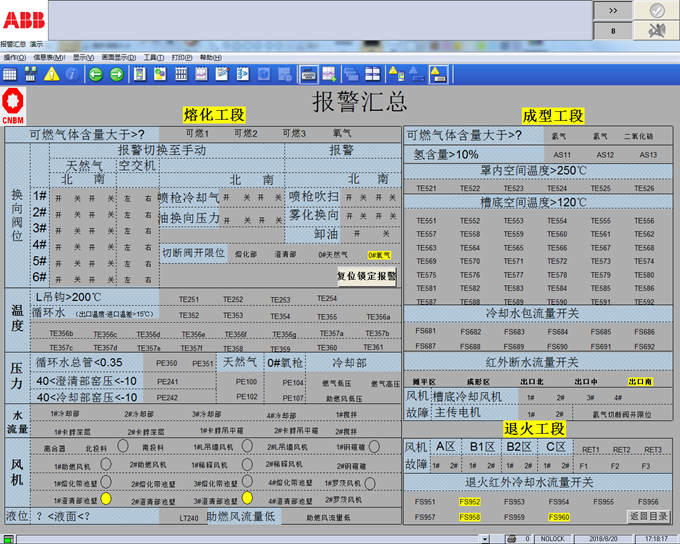This screenshot has height=544, width=680.
Task: Click the CNBM logo icon
Action: pyautogui.click(x=13, y=107)
